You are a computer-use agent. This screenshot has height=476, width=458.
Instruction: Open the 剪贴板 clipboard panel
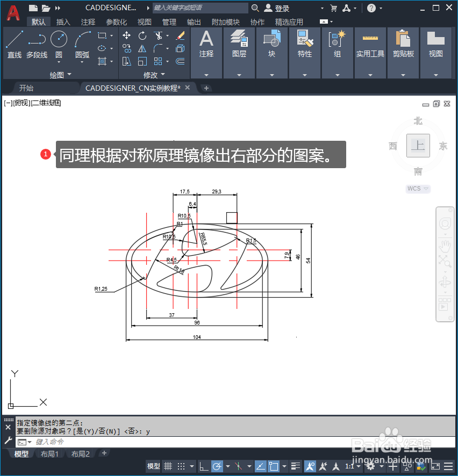coord(403,53)
